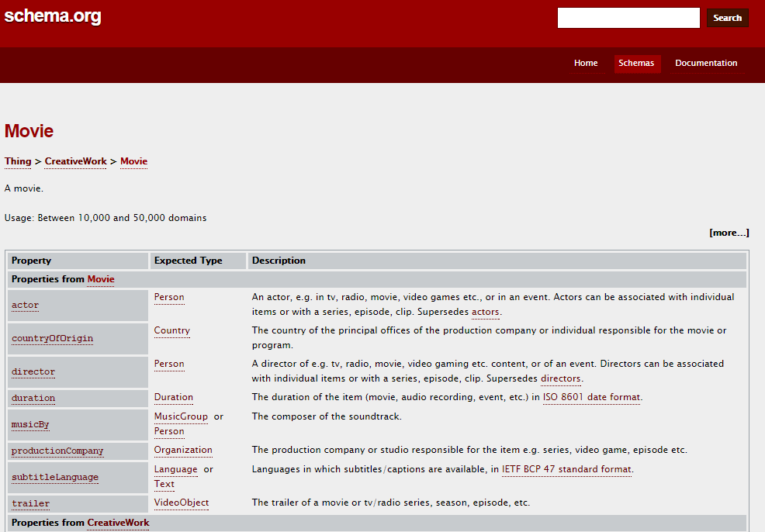The height and width of the screenshot is (532, 765).
Task: Click the trailer description text
Action: [391, 503]
